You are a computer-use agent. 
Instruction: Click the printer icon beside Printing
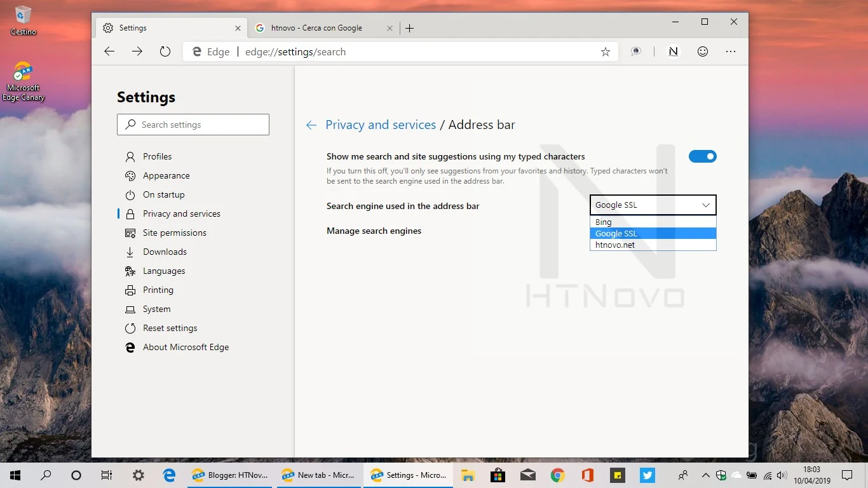130,290
